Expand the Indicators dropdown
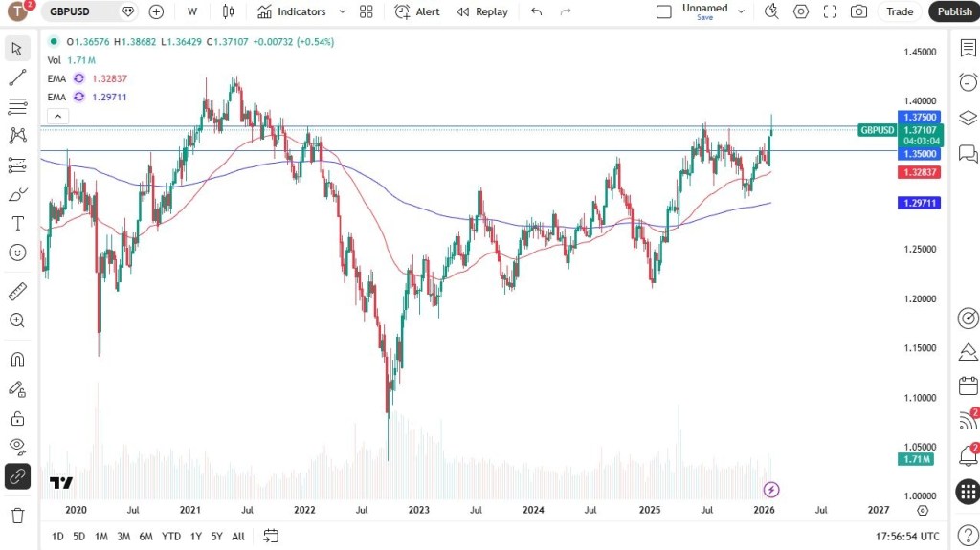Screen dimensions: 980x550 292,11
